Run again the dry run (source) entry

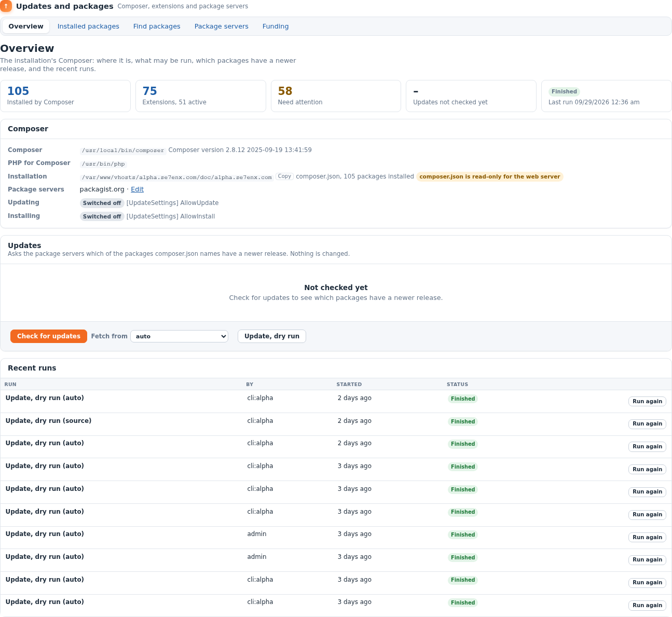pyautogui.click(x=647, y=424)
